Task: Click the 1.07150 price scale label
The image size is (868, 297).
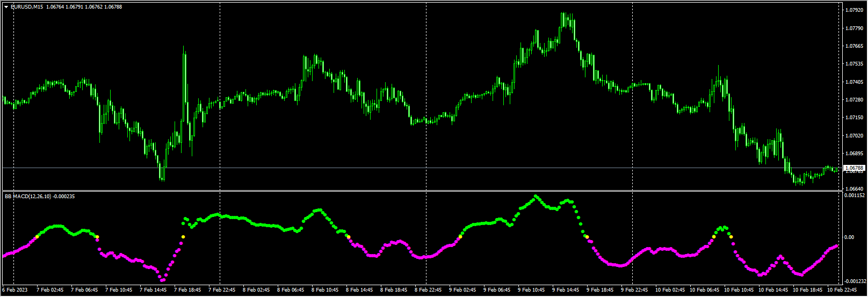Action: point(853,118)
